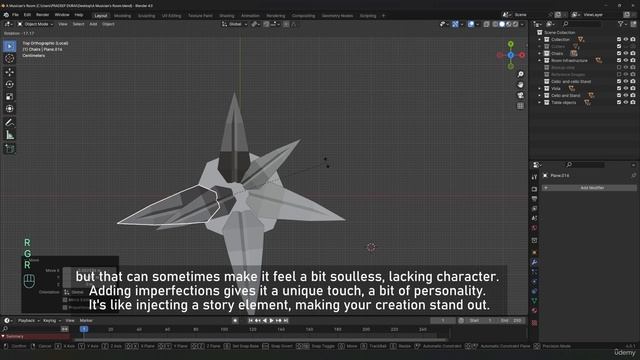Open the Material properties tab
This screenshot has height=360, width=640.
[x=534, y=311]
